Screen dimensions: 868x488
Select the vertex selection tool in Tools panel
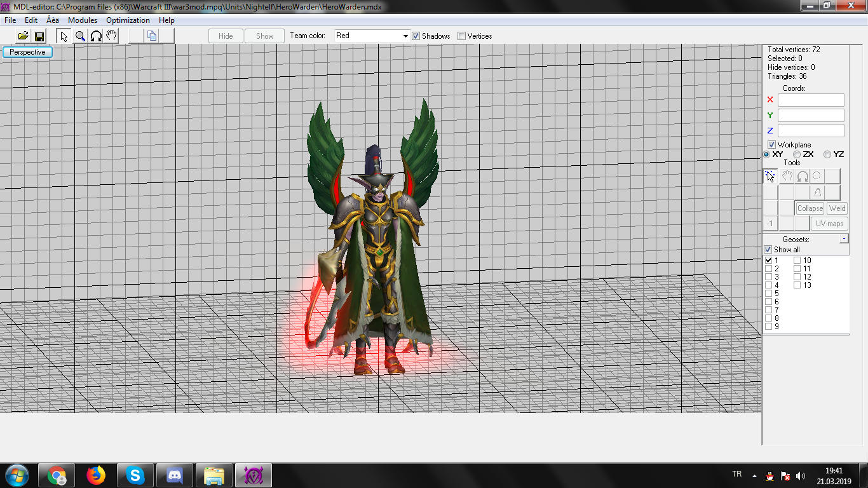click(x=770, y=176)
